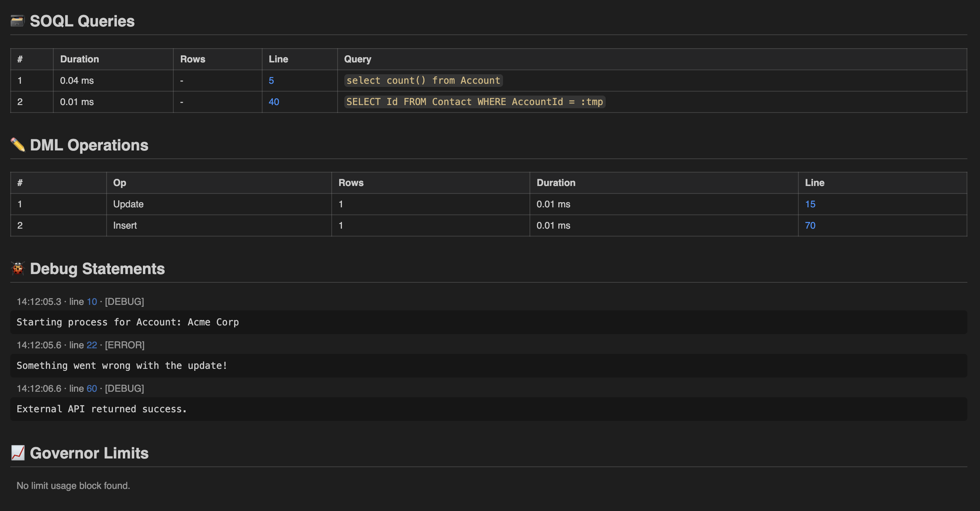
Task: Click the SOQL Queries card-file icon
Action: [17, 21]
